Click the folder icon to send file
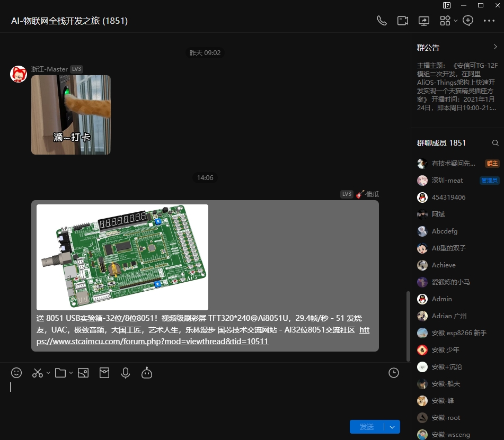The height and width of the screenshot is (440, 504). tap(60, 373)
